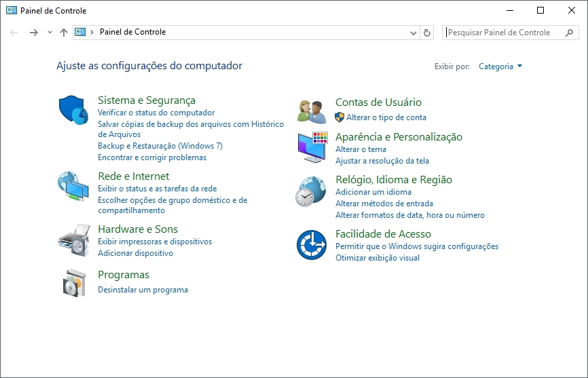The image size is (588, 378).
Task: Click the Control Panel icon in title bar
Action: [x=12, y=10]
